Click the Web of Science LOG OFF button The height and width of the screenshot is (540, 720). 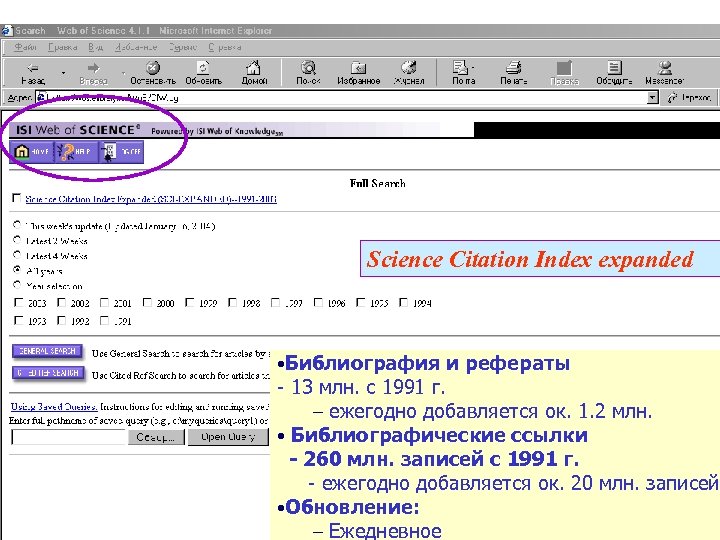tap(121, 152)
